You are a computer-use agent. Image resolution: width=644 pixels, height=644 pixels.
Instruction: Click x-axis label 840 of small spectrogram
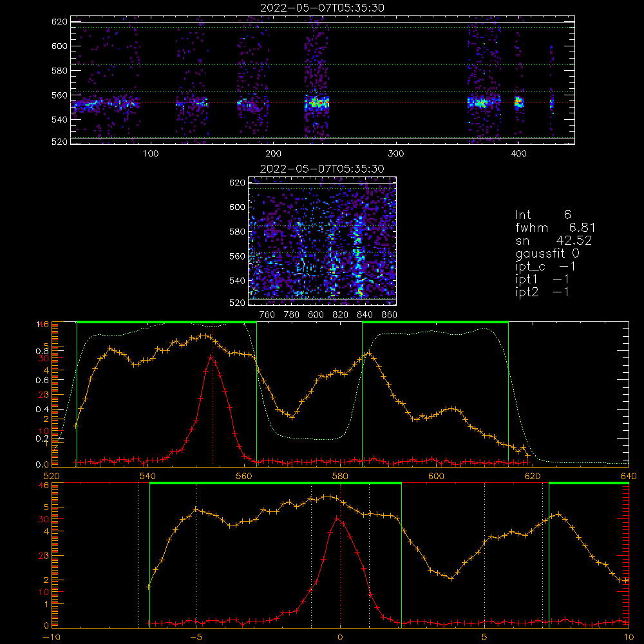pyautogui.click(x=365, y=314)
